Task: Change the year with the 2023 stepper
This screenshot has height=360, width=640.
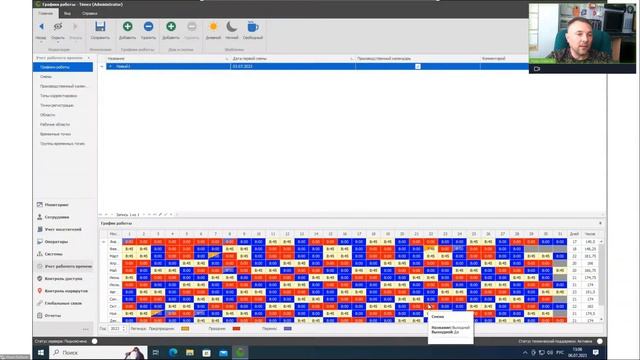Action: click(x=124, y=329)
